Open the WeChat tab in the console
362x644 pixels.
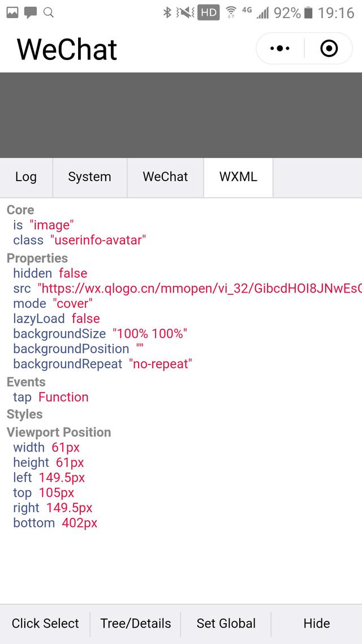(165, 177)
